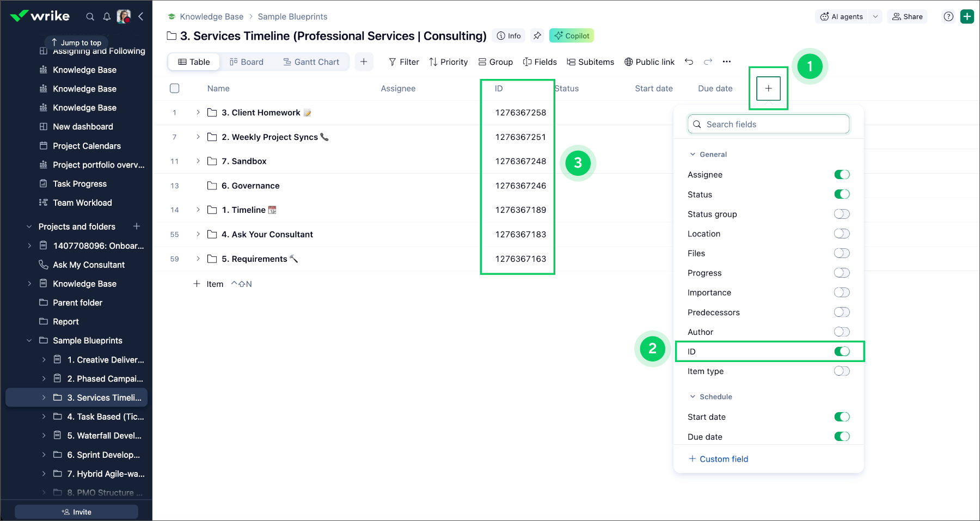The height and width of the screenshot is (521, 980).
Task: Open the more options ellipsis menu
Action: [x=727, y=62]
